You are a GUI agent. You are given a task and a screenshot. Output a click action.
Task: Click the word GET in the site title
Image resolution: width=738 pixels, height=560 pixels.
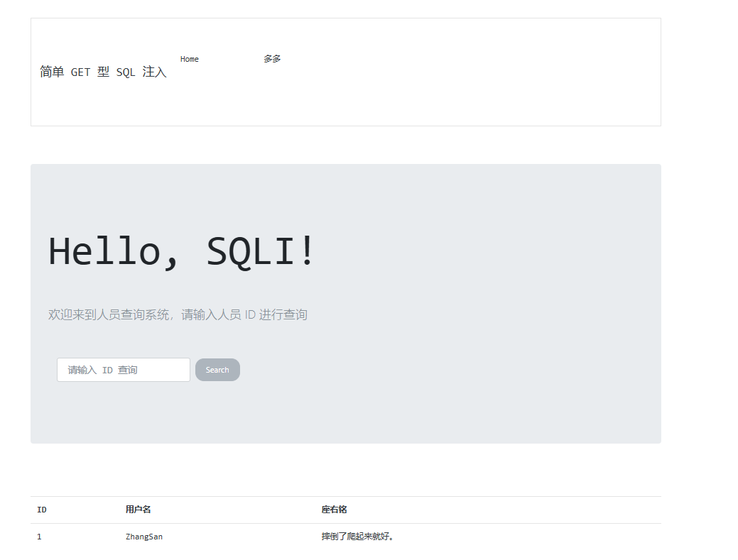tap(80, 72)
